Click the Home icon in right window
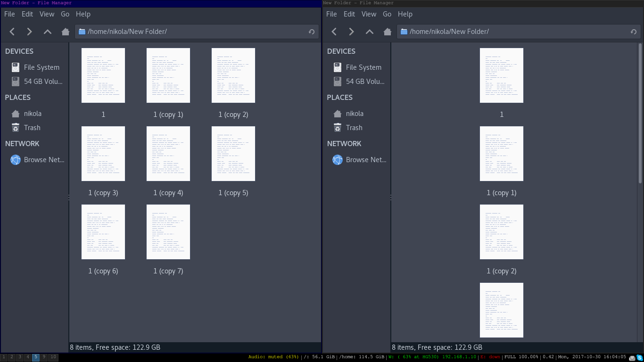Image resolution: width=644 pixels, height=362 pixels. click(387, 32)
